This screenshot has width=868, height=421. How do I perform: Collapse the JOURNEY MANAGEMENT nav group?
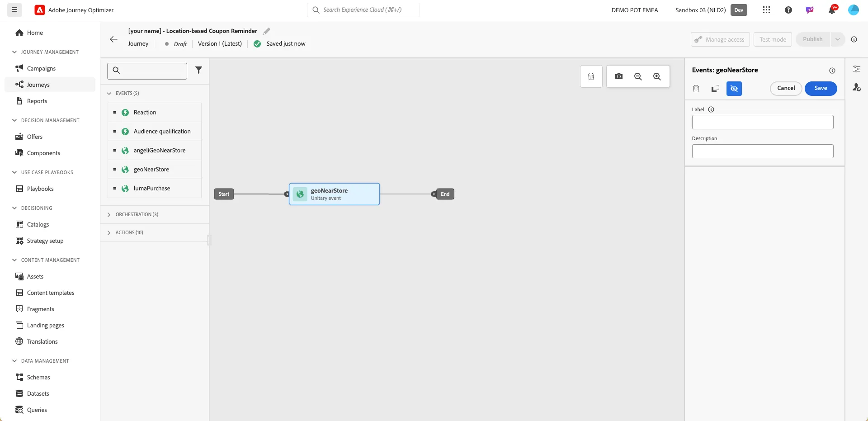click(x=14, y=52)
